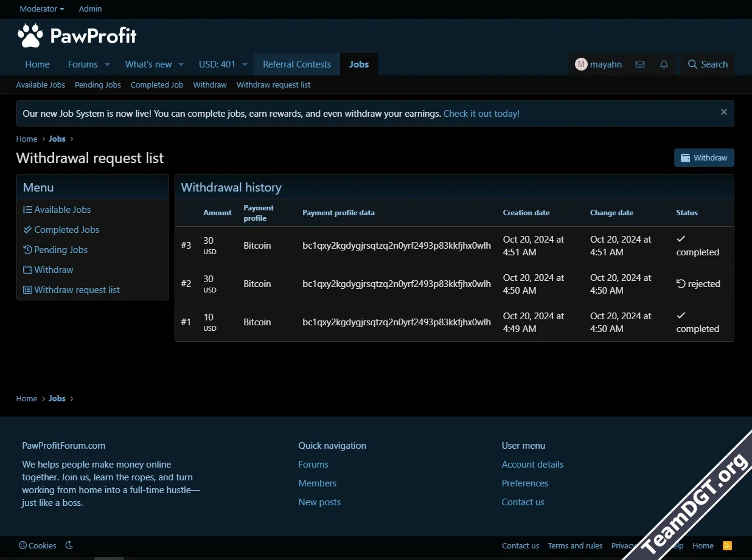Open Search in navigation bar
This screenshot has height=560, width=752.
pos(708,64)
